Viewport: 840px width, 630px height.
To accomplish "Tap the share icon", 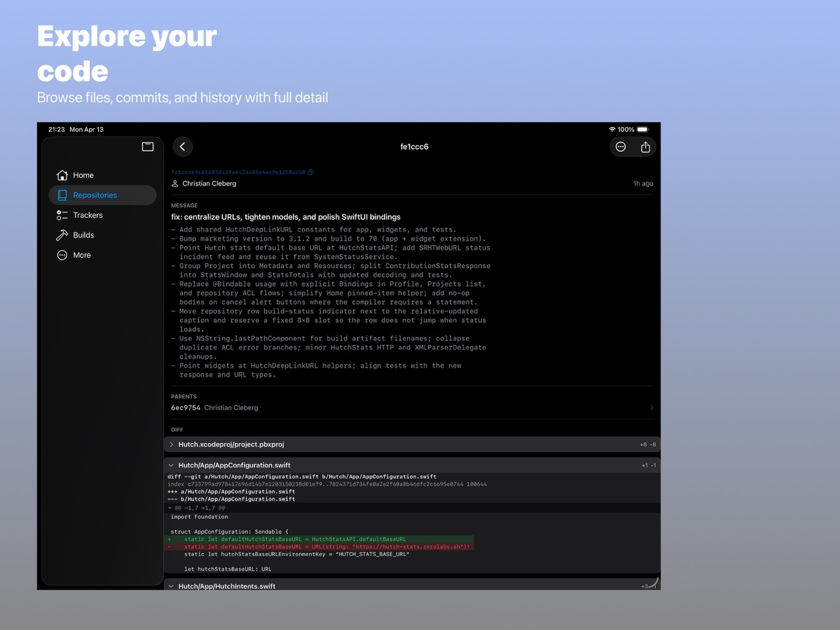I will tap(645, 147).
